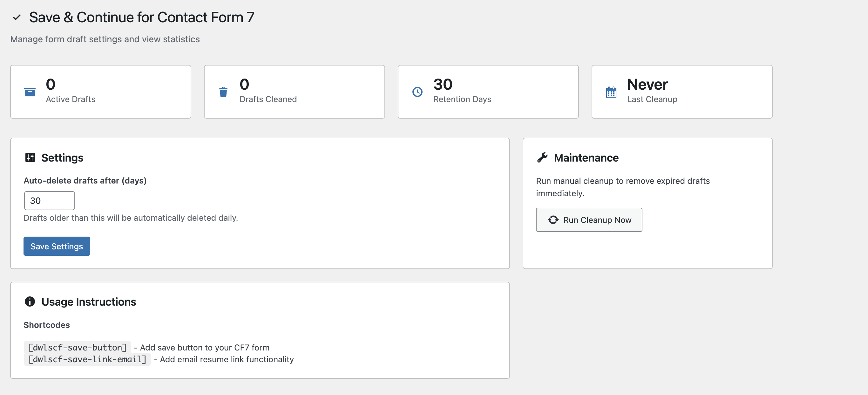Click the Drafts Cleaned statistic card
Viewport: 868px width, 395px height.
click(x=294, y=92)
